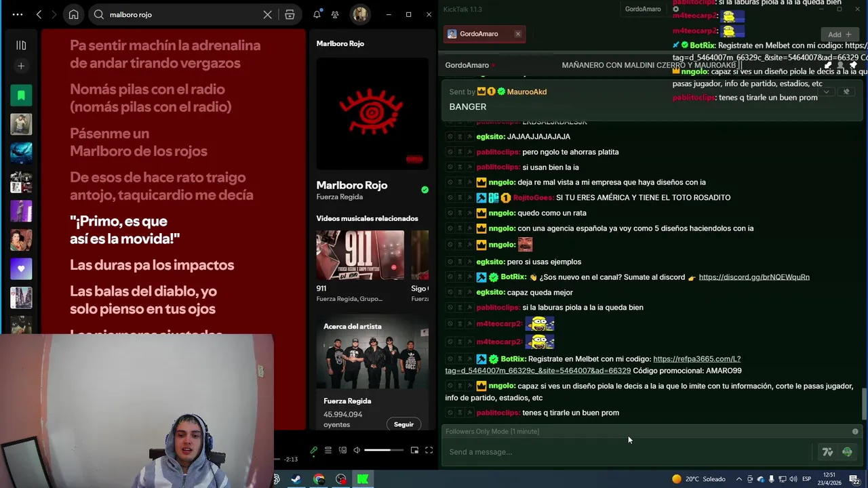Viewport: 868px width, 488px height.
Task: Click pablitoclips username on last message
Action: 497,413
